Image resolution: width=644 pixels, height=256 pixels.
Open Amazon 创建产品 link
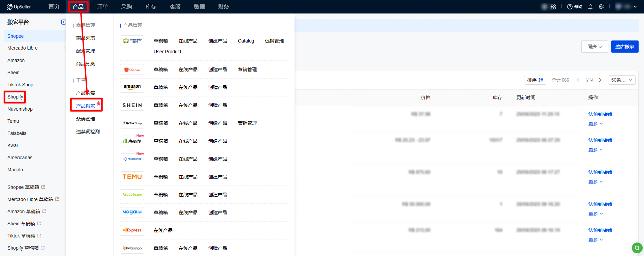pyautogui.click(x=217, y=87)
